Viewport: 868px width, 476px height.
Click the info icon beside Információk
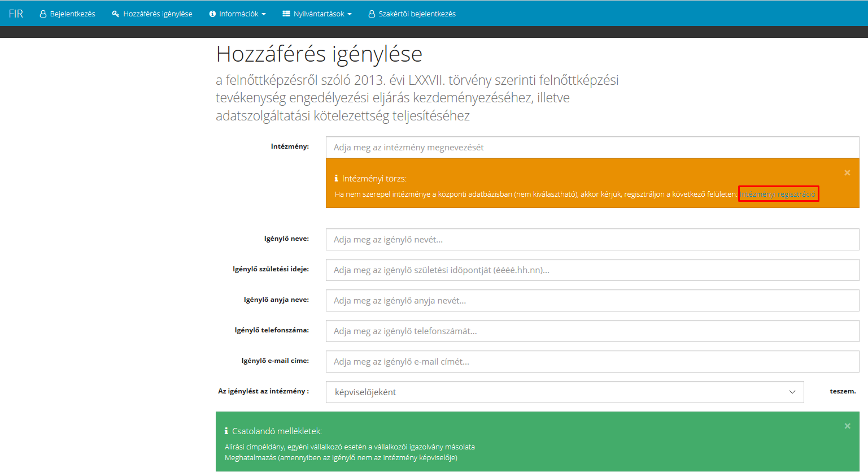tap(212, 14)
